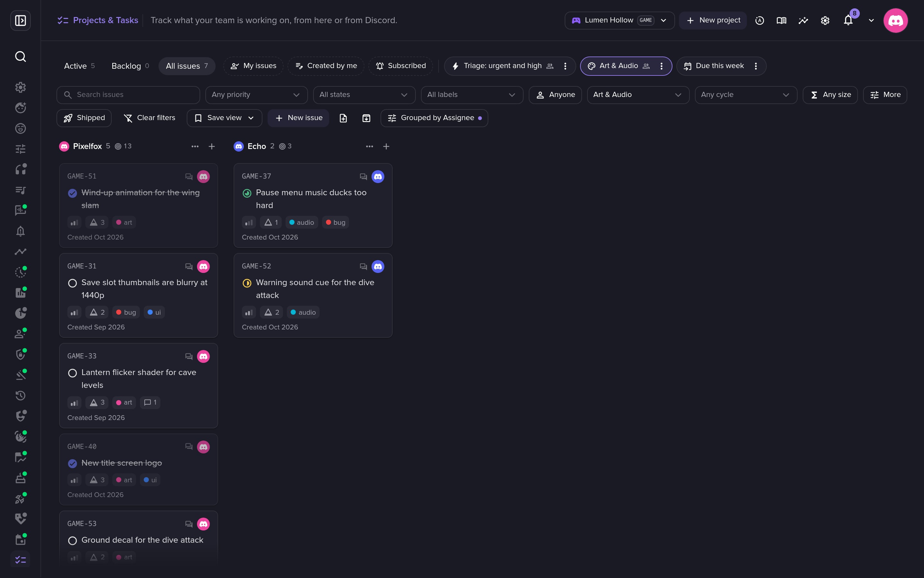This screenshot has width=924, height=578.
Task: Toggle status circle on Save slot thumbnails issue
Action: (x=73, y=283)
